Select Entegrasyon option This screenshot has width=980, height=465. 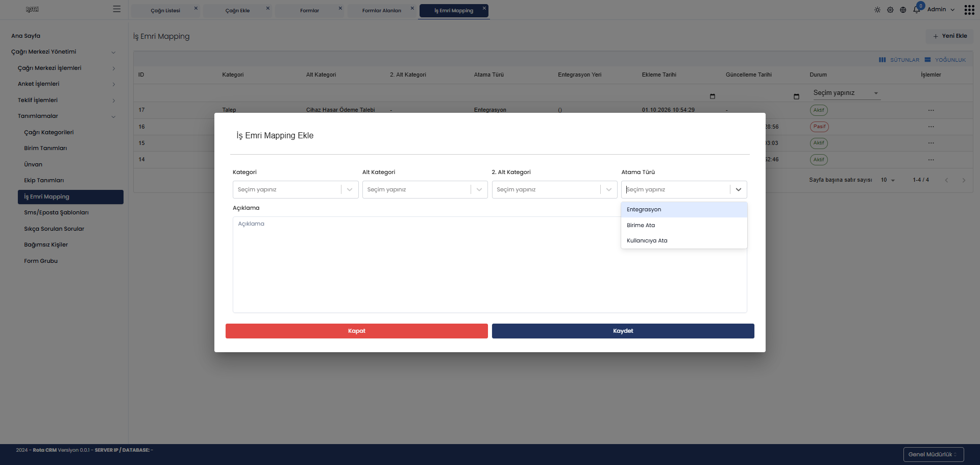pos(684,210)
